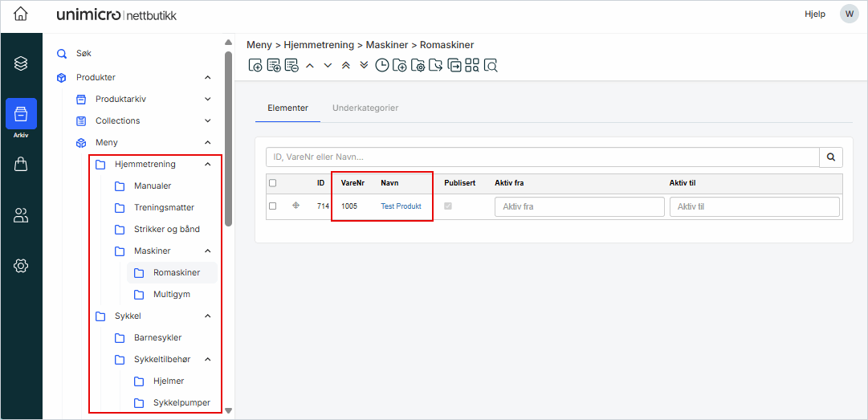Expand the Produktarkiv chevron
The image size is (868, 420).
click(x=207, y=100)
